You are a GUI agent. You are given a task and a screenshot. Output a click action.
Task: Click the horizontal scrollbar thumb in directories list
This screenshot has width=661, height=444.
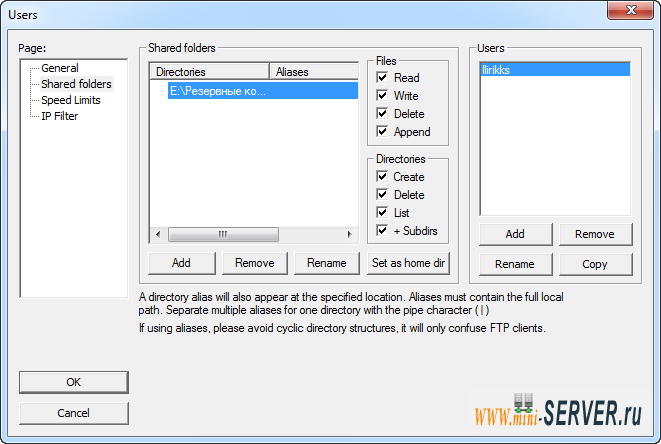coord(223,234)
